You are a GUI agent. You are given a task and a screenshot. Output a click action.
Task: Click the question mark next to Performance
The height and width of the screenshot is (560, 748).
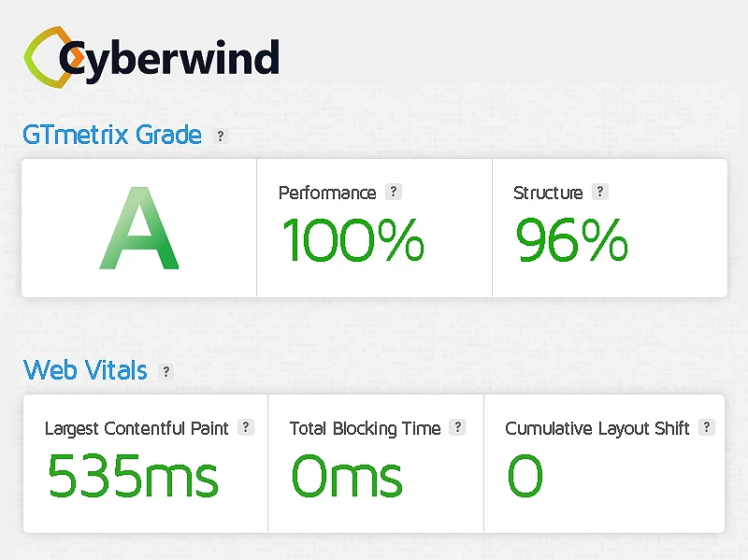(394, 192)
